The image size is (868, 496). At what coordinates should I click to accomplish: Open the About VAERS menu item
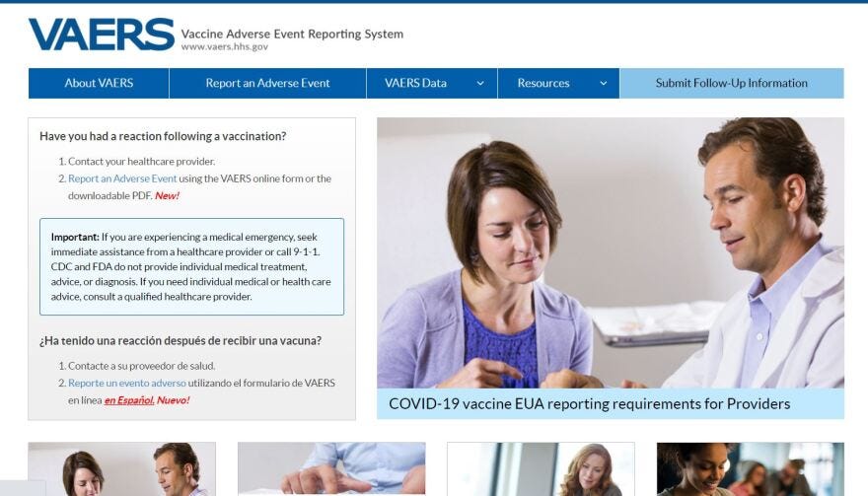pos(99,83)
